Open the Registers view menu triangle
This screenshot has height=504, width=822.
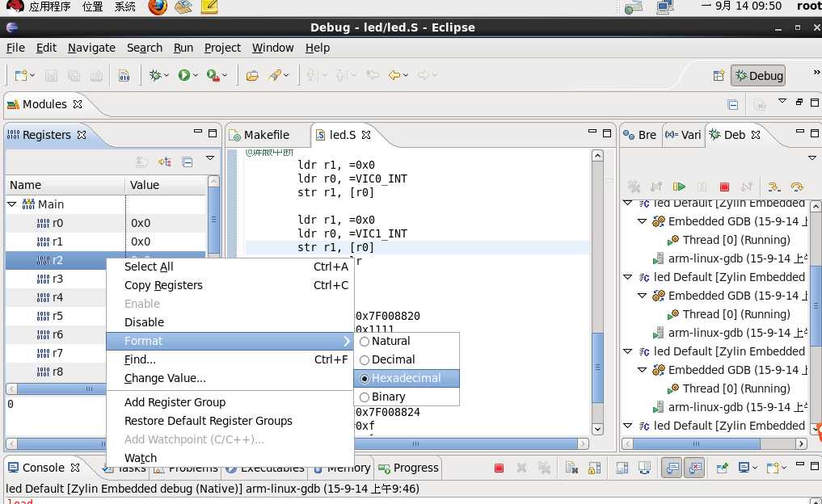[x=210, y=157]
